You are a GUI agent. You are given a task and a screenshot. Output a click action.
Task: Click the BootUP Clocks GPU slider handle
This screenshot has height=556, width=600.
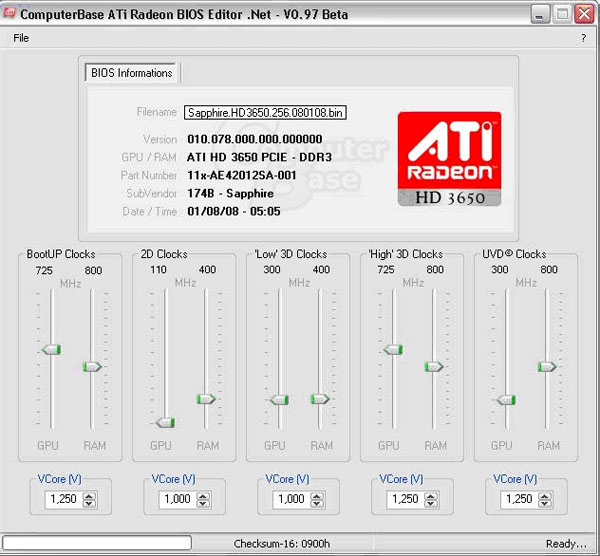click(x=52, y=349)
